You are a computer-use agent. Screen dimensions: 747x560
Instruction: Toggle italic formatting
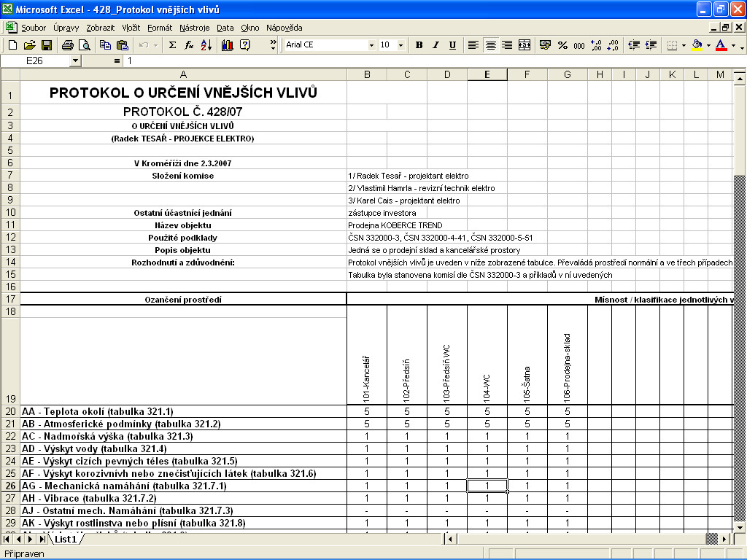tap(436, 44)
